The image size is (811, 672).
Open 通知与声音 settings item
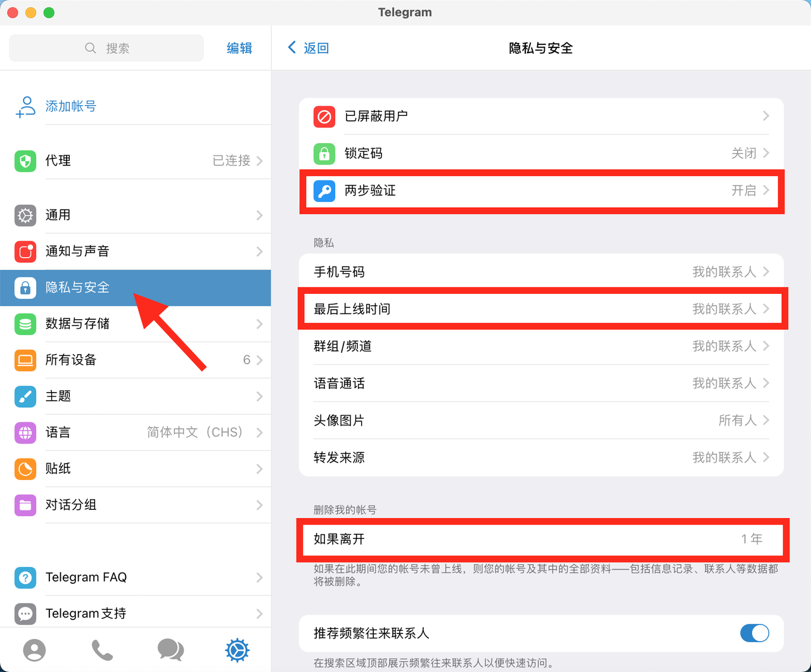coord(136,251)
